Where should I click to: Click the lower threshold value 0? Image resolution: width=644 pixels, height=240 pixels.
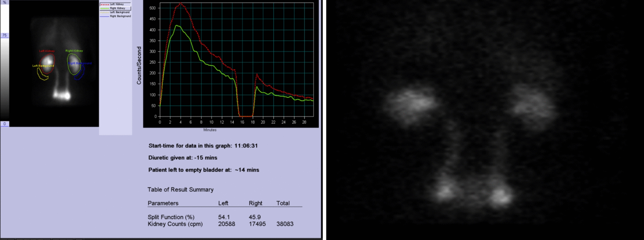[5, 124]
